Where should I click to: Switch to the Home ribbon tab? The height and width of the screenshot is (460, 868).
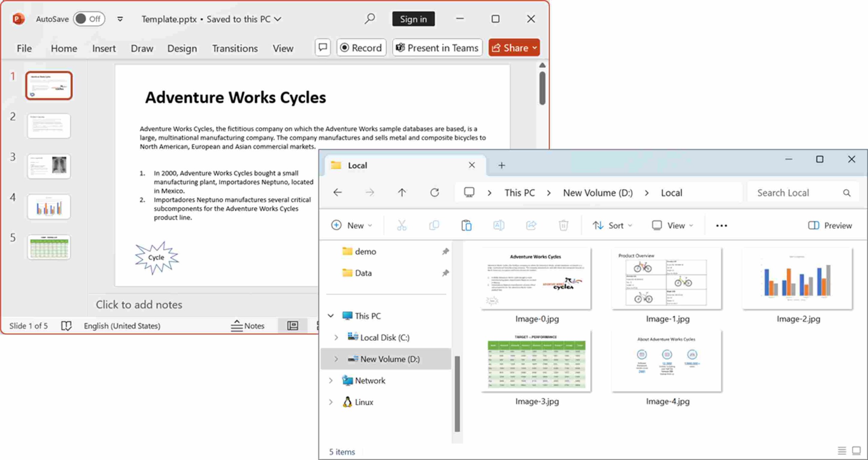coord(64,48)
